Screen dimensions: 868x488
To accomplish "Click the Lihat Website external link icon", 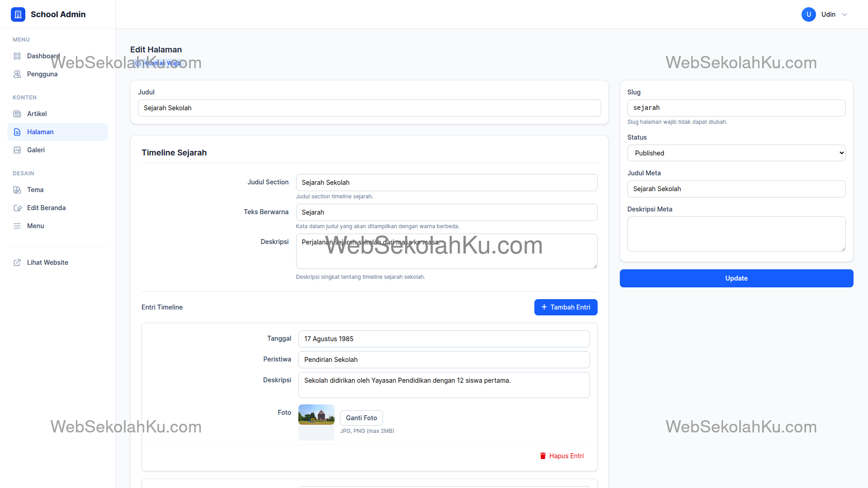I will pos(17,263).
